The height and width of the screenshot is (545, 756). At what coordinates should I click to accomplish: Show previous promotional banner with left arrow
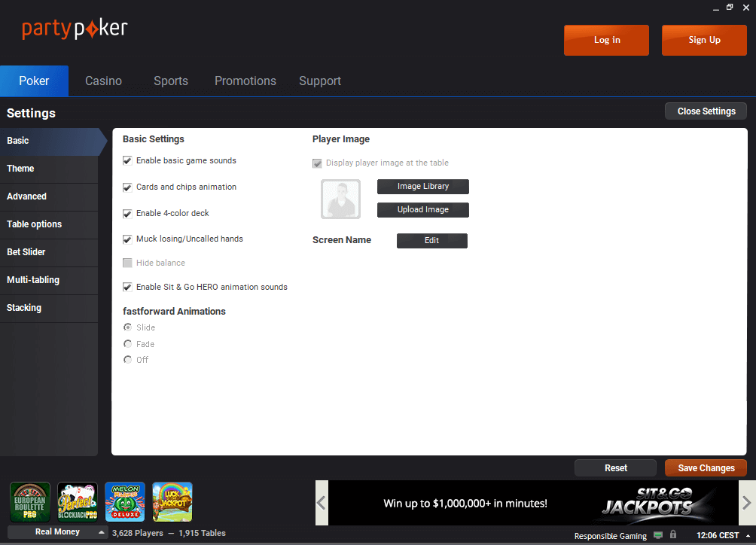[322, 503]
